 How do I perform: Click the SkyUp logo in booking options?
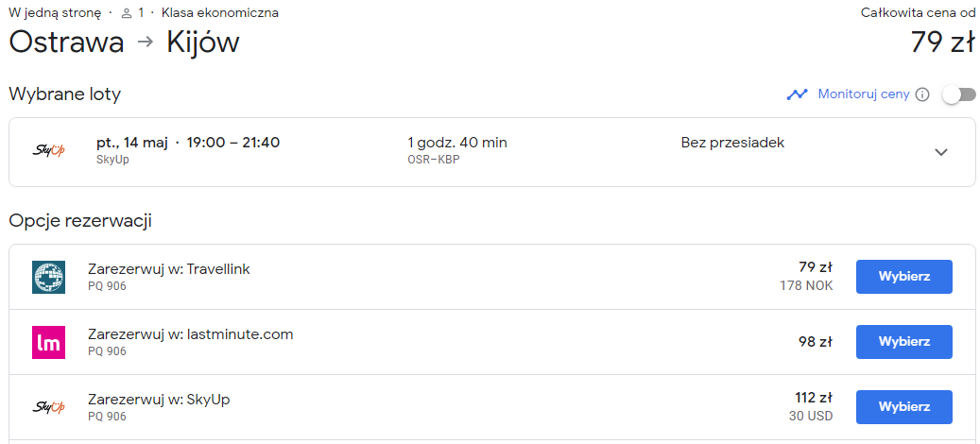[x=49, y=407]
